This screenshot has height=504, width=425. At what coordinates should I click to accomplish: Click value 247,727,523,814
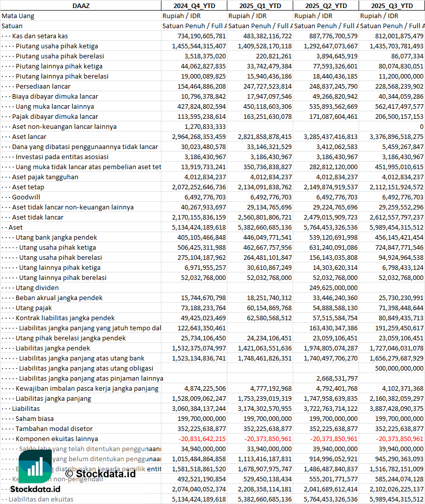point(268,86)
